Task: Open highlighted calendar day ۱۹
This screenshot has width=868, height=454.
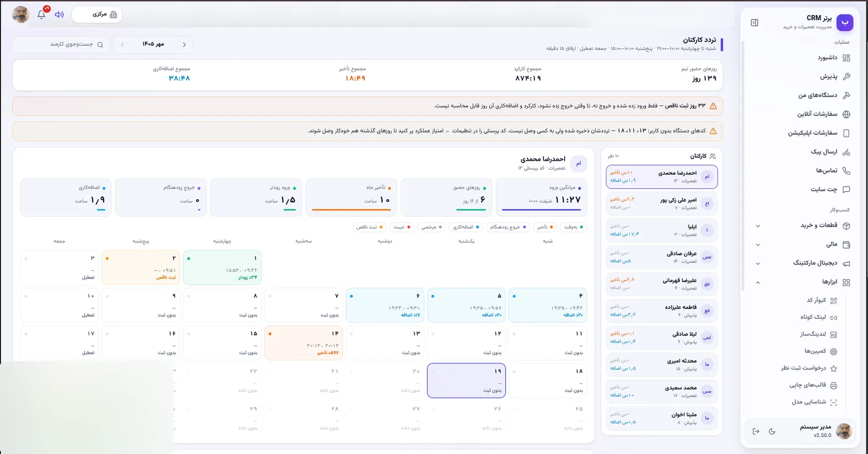Action: [467, 380]
